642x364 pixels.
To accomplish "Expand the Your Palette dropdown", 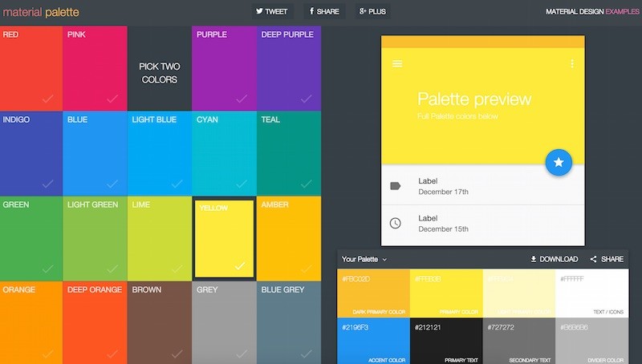I will click(x=364, y=259).
